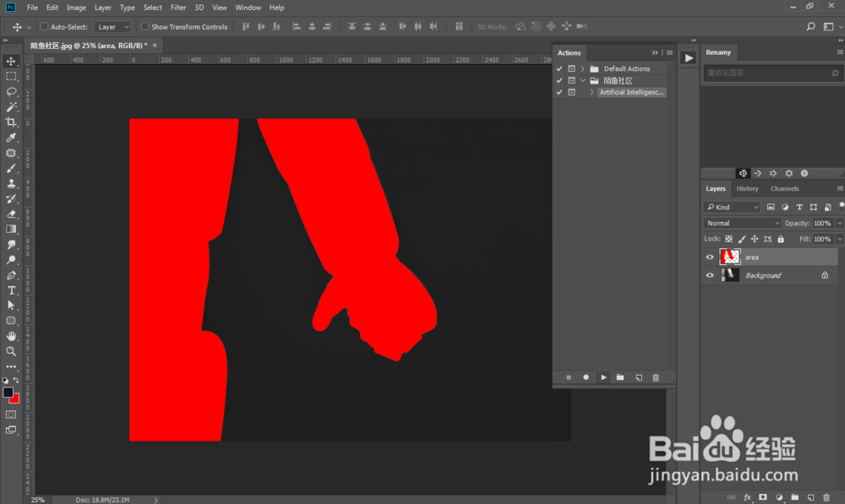Select the Clone Stamp tool

[11, 183]
